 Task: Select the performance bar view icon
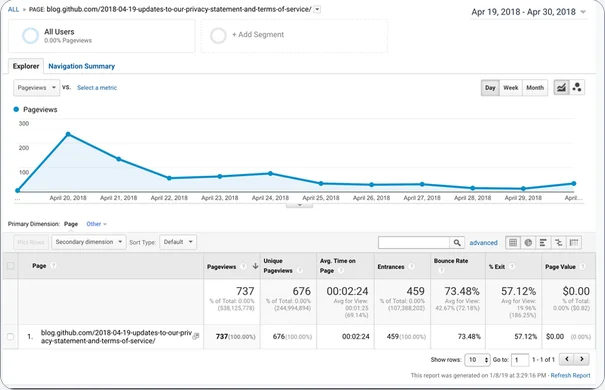point(543,243)
